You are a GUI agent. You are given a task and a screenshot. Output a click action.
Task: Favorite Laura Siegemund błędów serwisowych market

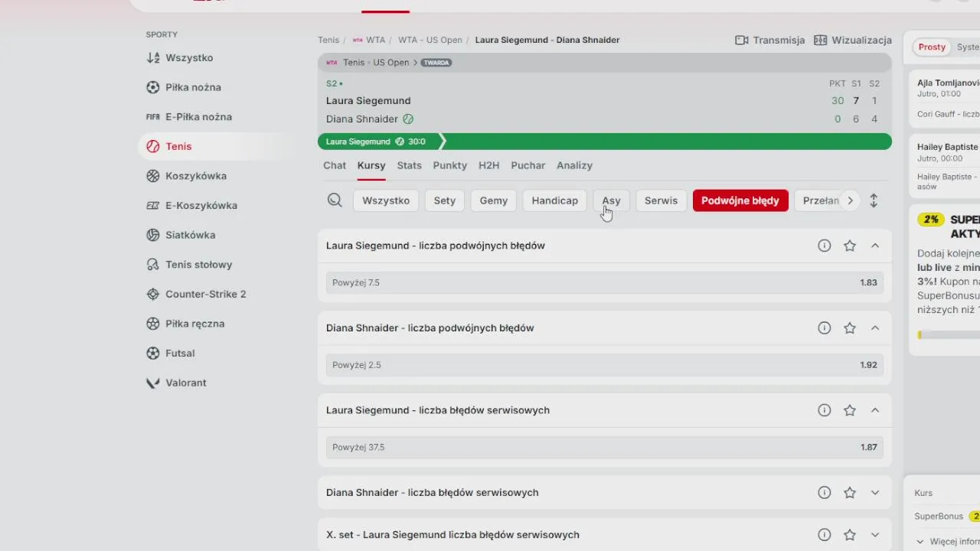[850, 410]
